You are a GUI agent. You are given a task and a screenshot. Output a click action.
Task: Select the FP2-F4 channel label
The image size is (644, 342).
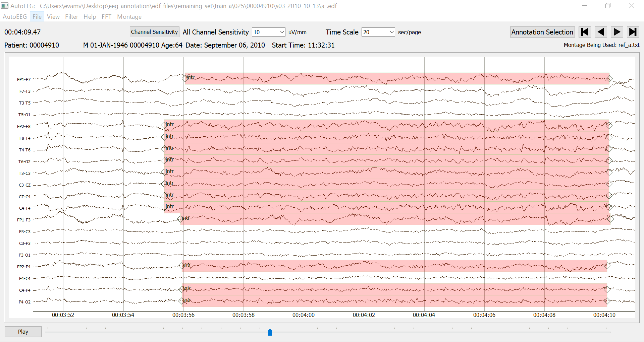24,267
